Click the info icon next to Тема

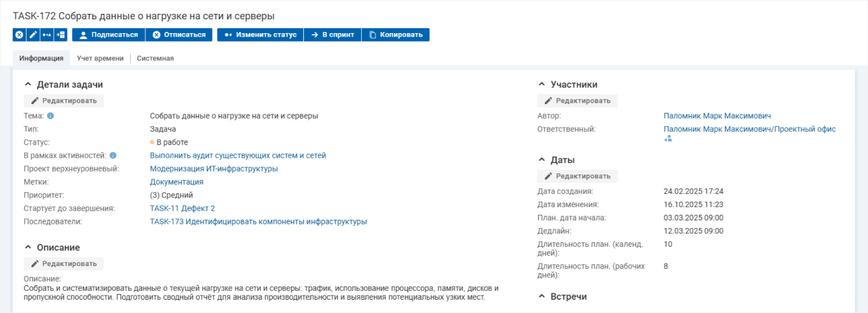[51, 116]
